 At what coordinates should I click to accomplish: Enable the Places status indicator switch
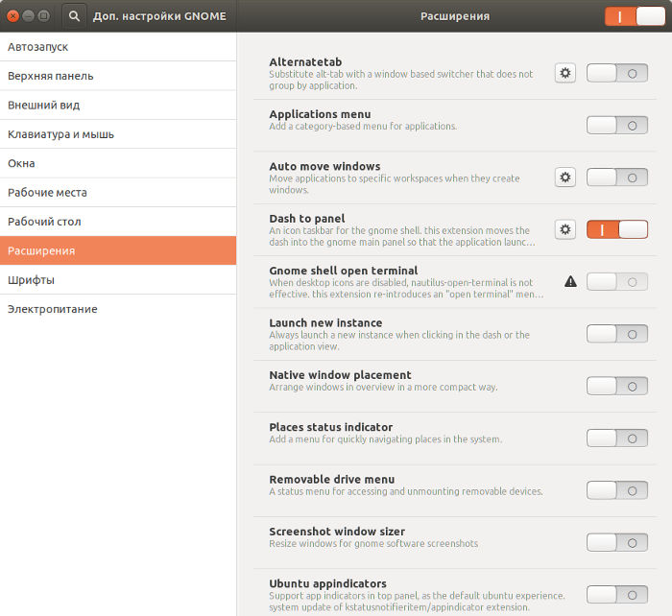(616, 438)
